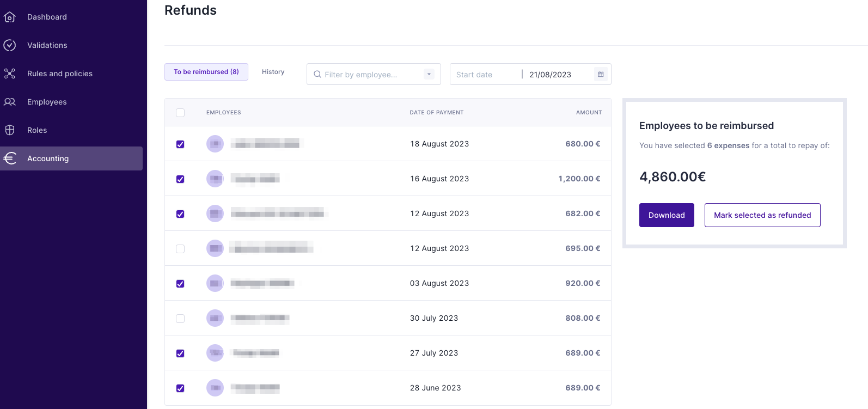The width and height of the screenshot is (868, 409).
Task: Expand the Filter by employee dropdown arrow
Action: tap(429, 75)
